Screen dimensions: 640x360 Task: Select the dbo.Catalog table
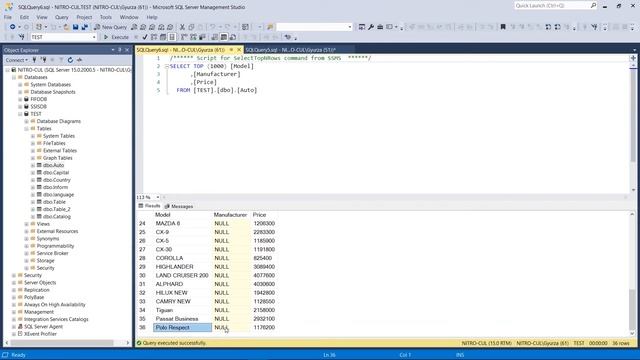[x=57, y=217]
